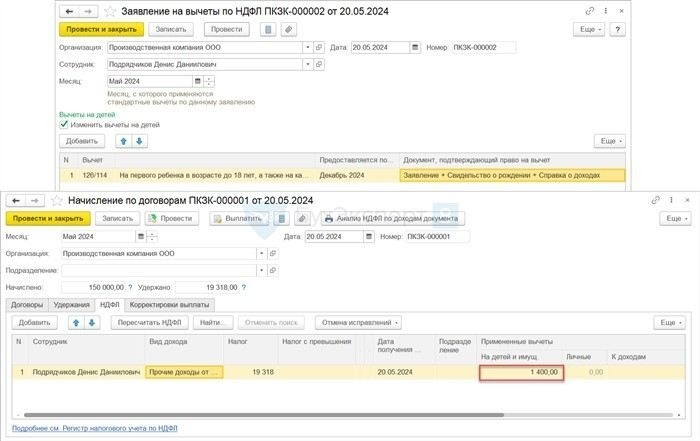The height and width of the screenshot is (441, 700).
Task: Click the back arrow in the deductions application
Action: (68, 9)
